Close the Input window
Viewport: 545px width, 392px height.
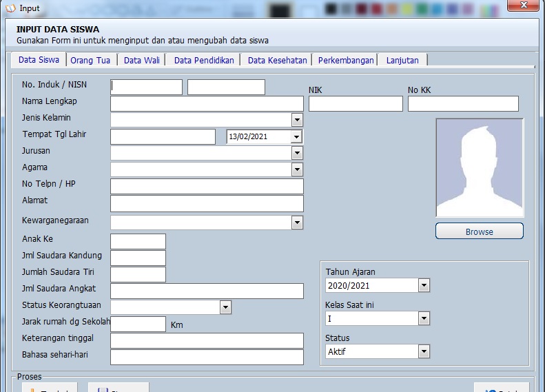tap(524, 5)
